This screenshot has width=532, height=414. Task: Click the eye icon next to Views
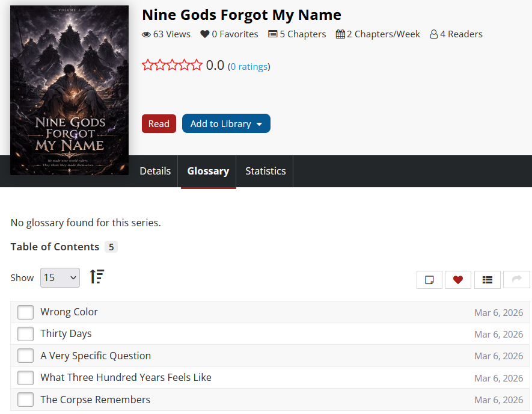pos(146,34)
